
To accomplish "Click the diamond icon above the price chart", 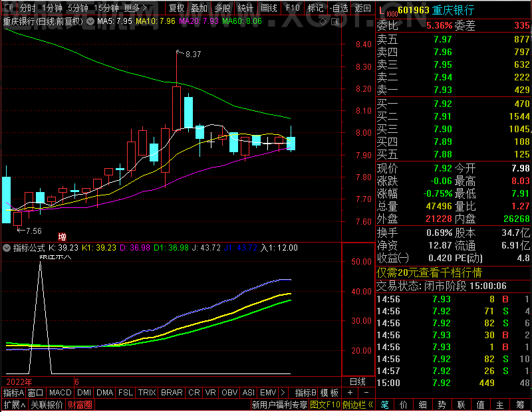I will click(323, 22).
